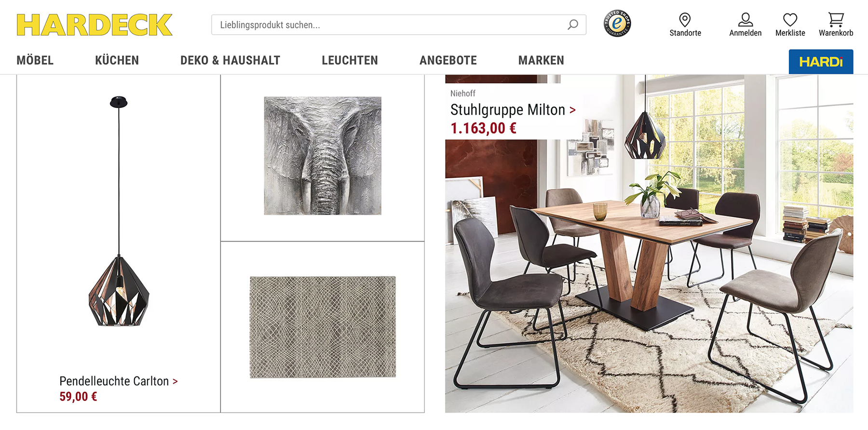Open the LEUCHTEN menu

coord(350,60)
